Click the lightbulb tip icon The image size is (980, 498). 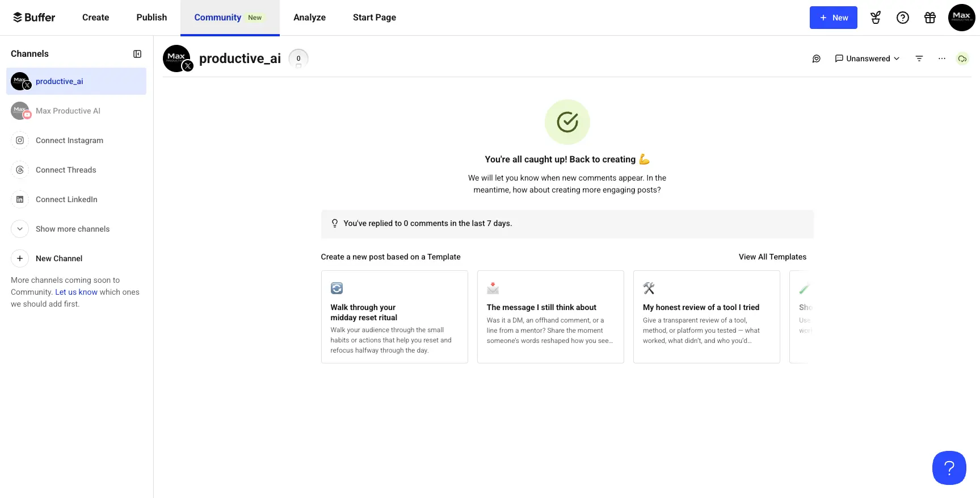coord(335,223)
